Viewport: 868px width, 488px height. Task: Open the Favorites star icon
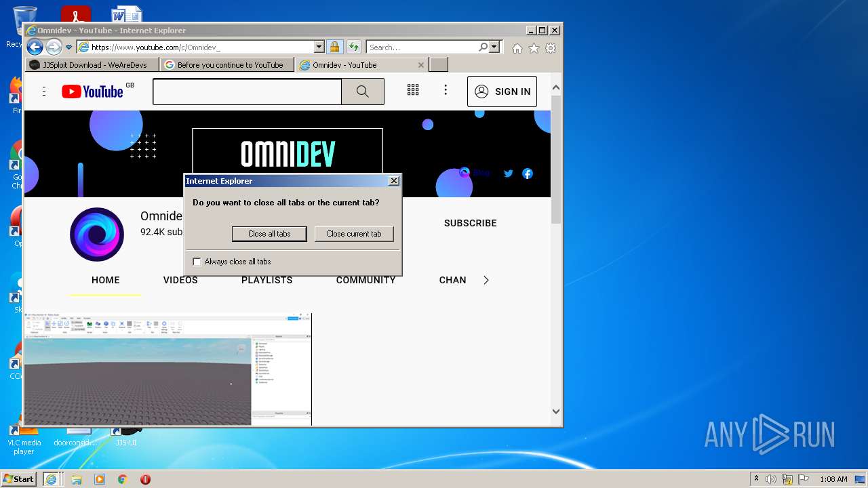(534, 48)
